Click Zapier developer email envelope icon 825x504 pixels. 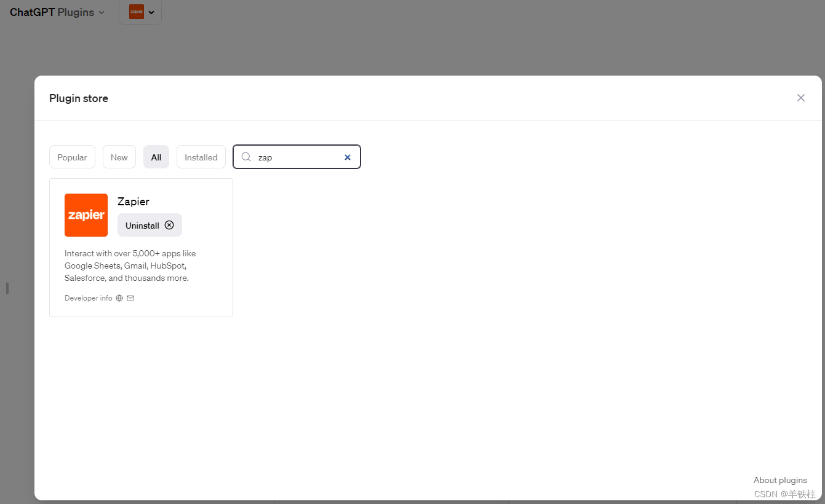coord(130,298)
